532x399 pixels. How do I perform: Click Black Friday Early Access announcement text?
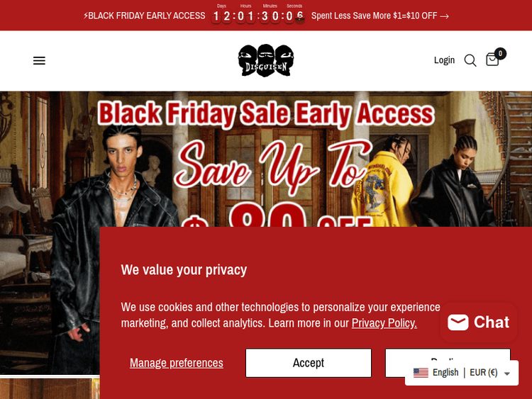(145, 16)
